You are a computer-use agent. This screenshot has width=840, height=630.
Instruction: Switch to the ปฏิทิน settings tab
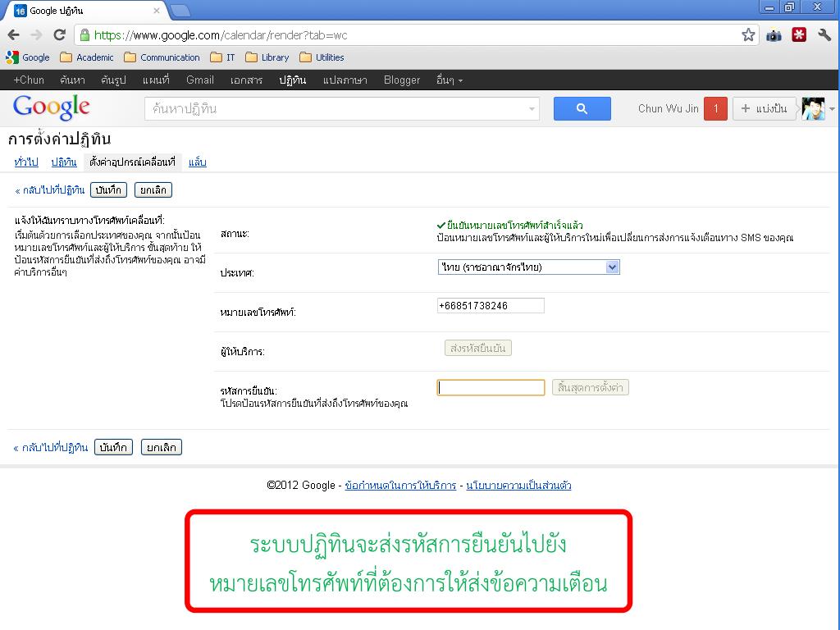(64, 162)
